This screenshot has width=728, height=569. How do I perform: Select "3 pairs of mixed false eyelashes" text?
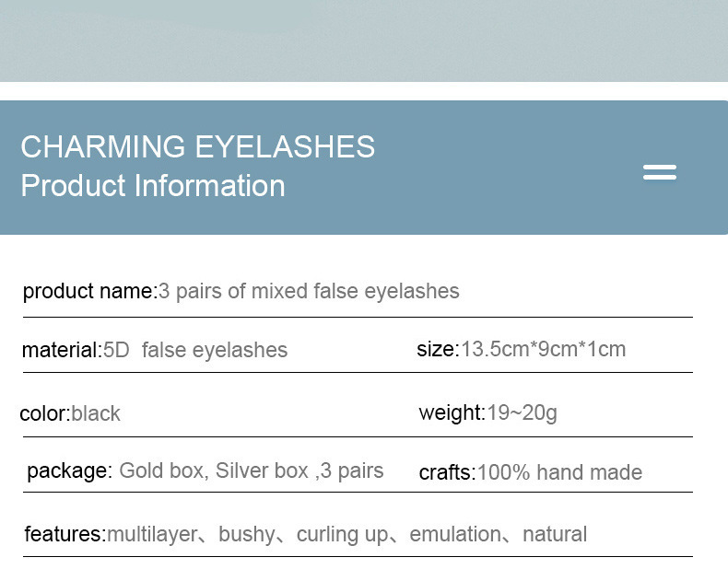point(309,292)
